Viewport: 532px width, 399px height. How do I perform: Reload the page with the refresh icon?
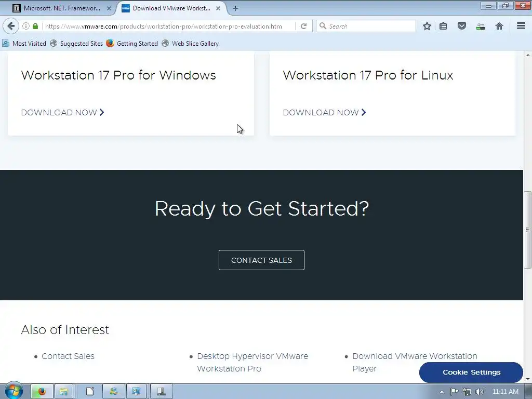click(303, 26)
